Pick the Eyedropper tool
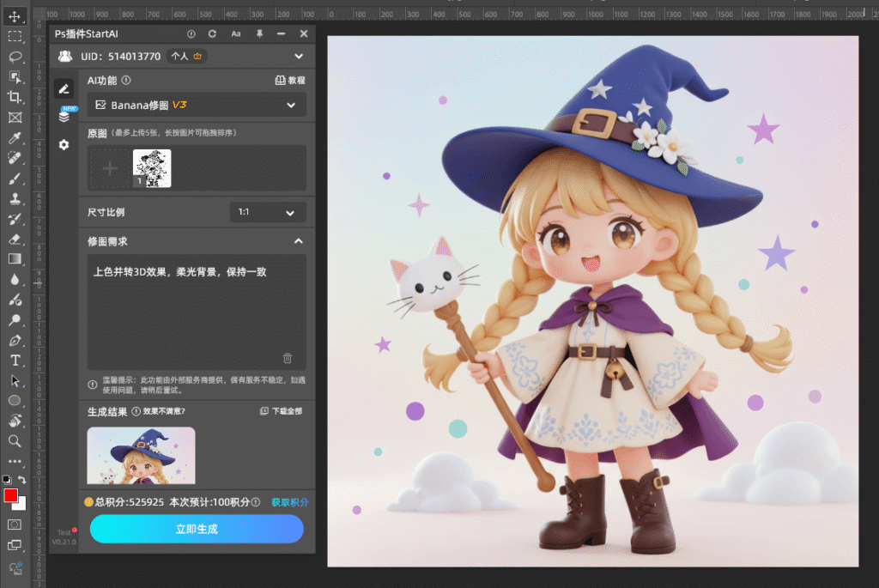This screenshot has width=879, height=588. (15, 138)
